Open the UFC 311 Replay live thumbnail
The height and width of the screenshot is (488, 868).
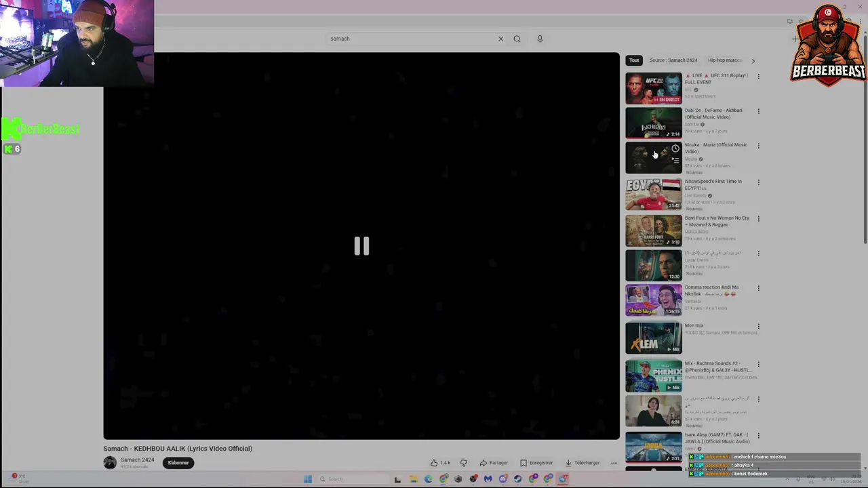653,88
